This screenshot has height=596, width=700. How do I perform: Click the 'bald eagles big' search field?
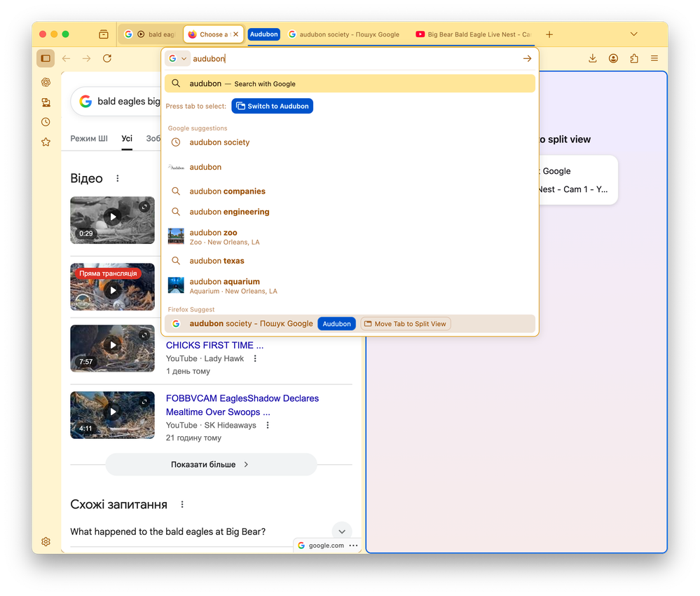click(128, 102)
